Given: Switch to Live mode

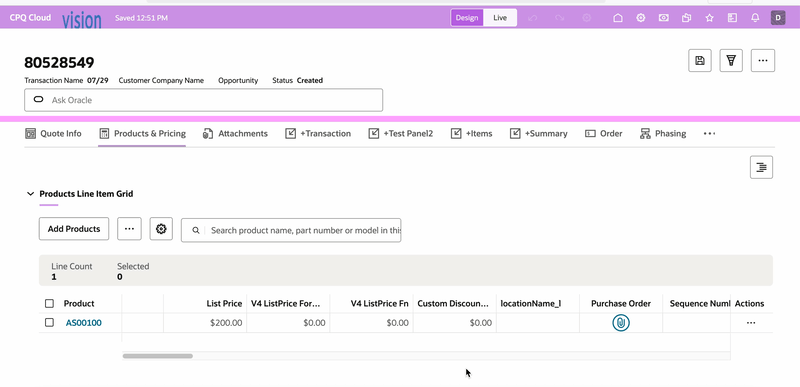Looking at the screenshot, I should pos(500,18).
